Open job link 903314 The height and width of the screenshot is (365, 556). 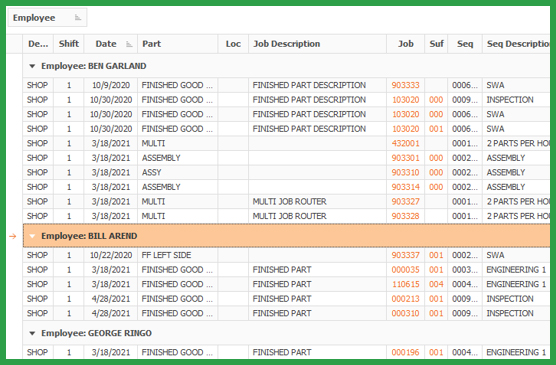pyautogui.click(x=405, y=187)
